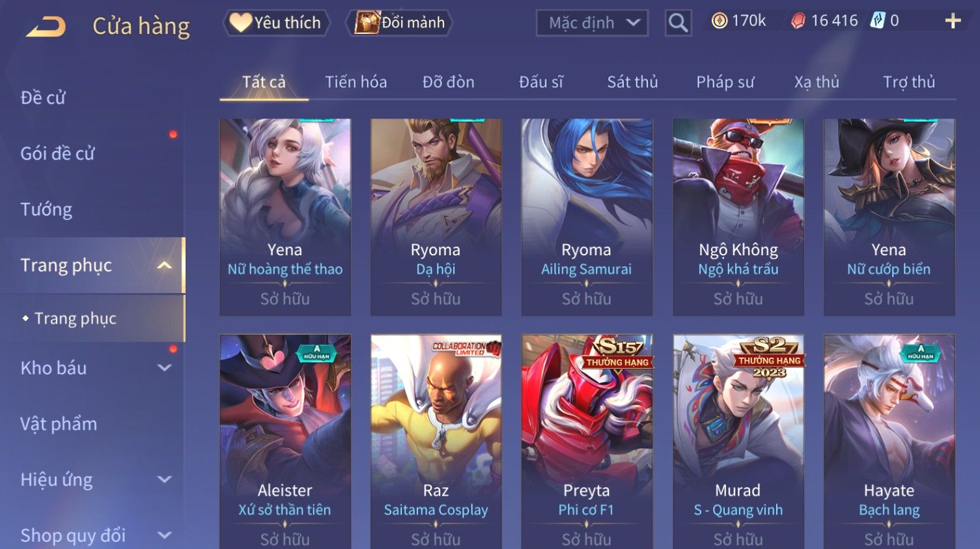Open Tướng in the sidebar
This screenshot has height=549, width=980.
tap(46, 210)
